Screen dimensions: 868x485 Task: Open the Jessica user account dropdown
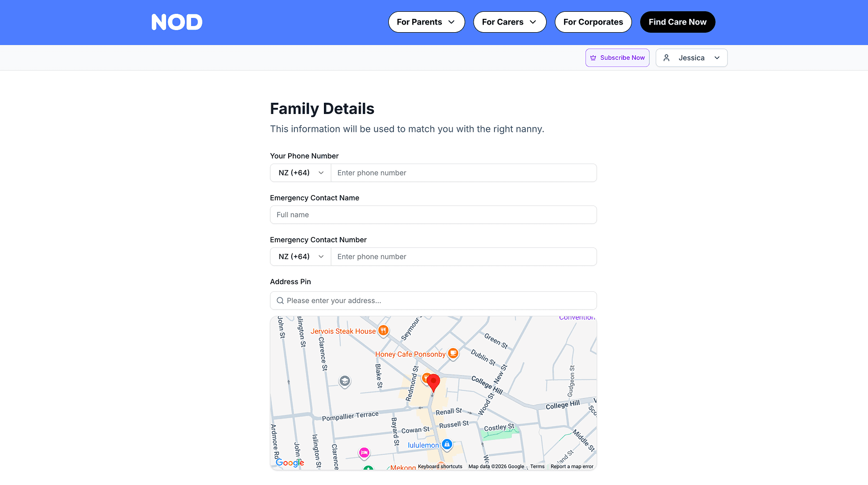click(691, 58)
